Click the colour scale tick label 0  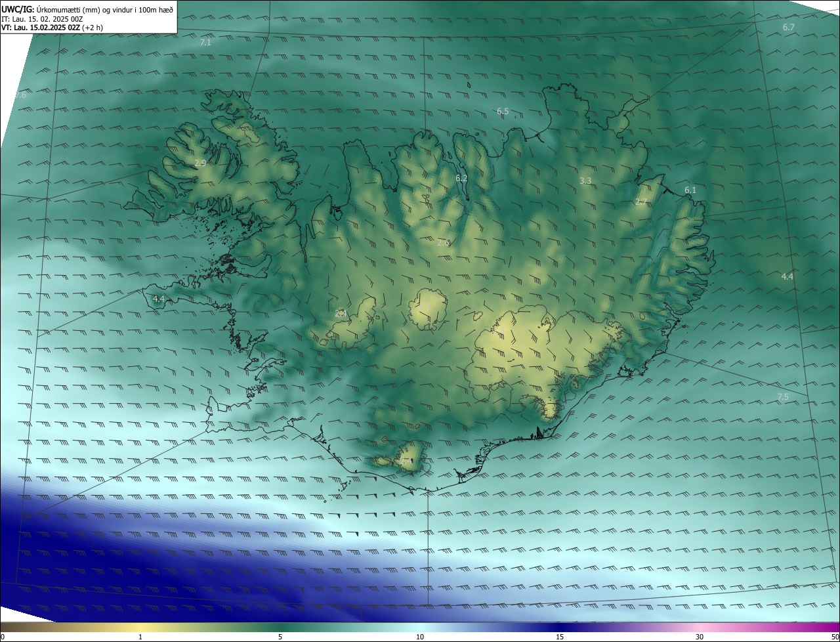click(x=2, y=637)
